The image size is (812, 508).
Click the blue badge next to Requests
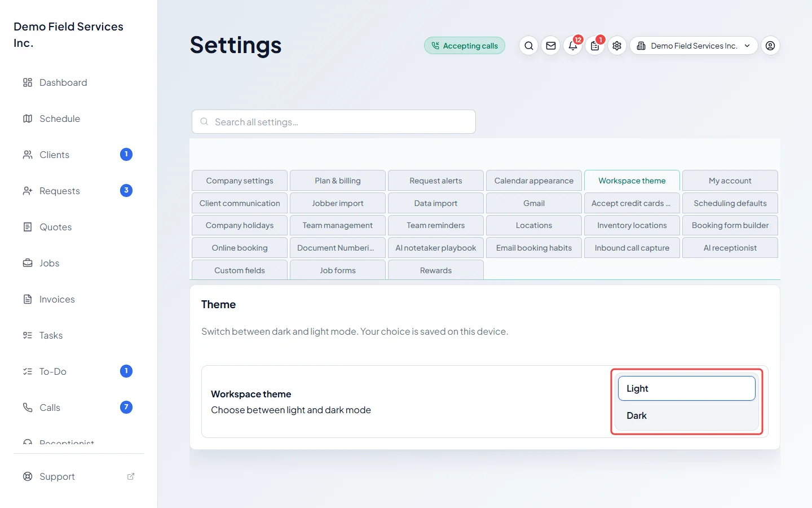click(x=126, y=191)
